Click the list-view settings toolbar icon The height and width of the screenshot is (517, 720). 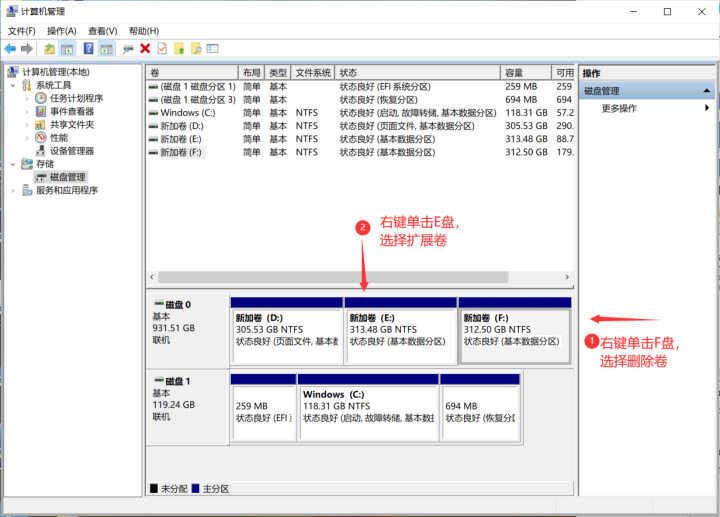click(x=212, y=48)
